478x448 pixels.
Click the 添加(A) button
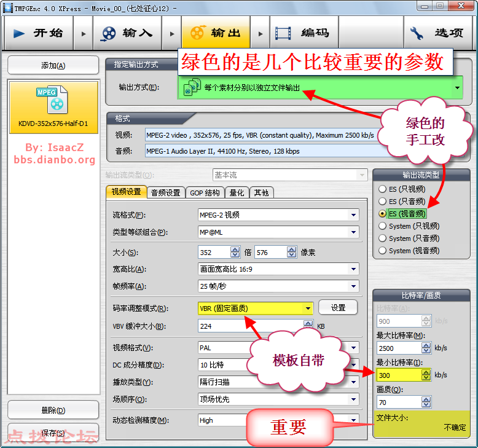(x=53, y=65)
